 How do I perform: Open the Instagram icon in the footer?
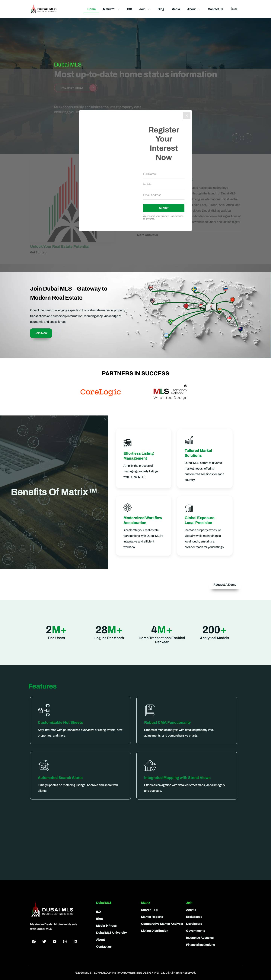(65, 942)
